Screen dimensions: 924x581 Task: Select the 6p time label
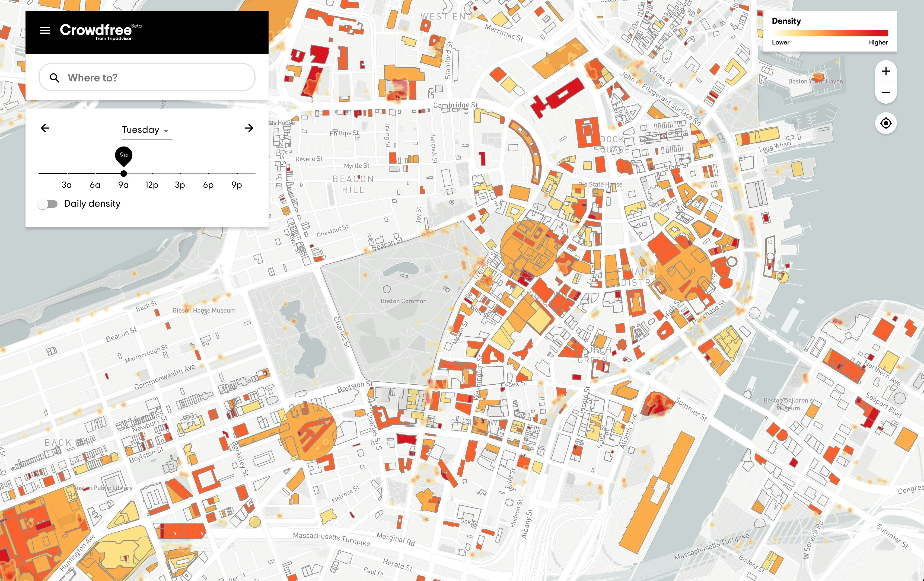point(208,185)
